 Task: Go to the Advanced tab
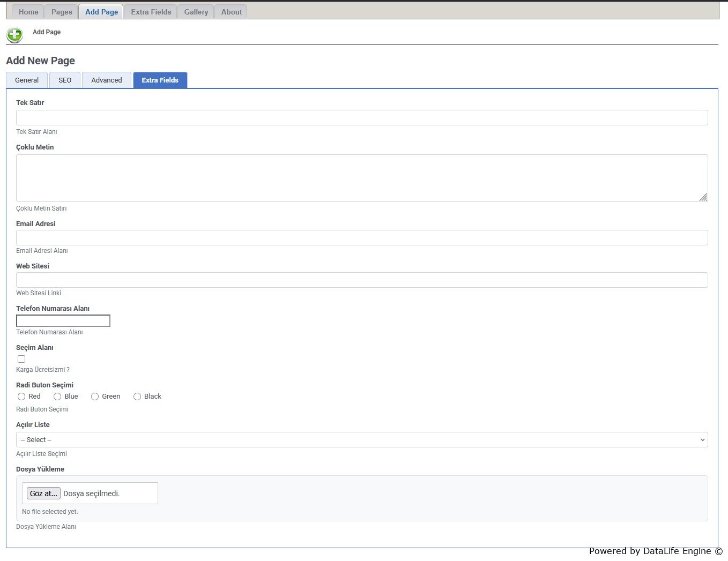[x=107, y=80]
